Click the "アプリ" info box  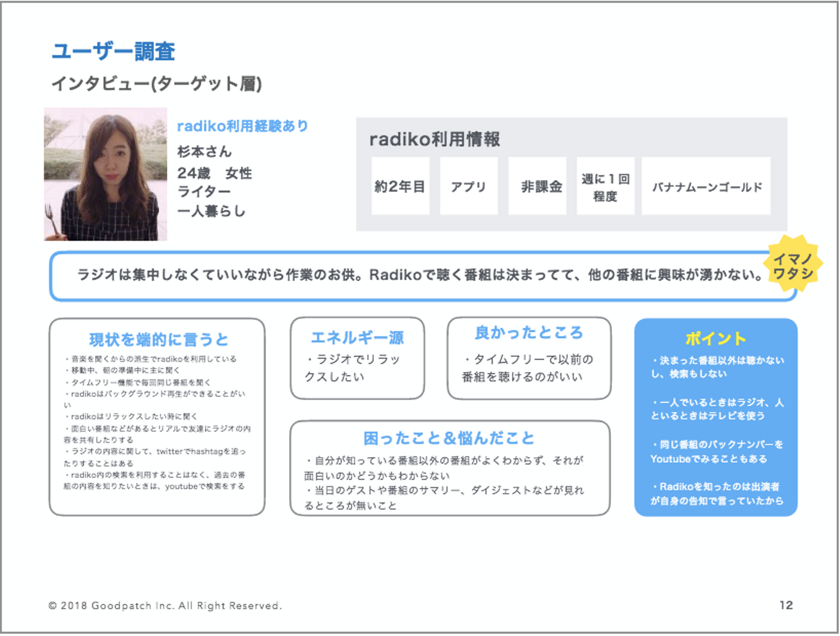[x=468, y=186]
